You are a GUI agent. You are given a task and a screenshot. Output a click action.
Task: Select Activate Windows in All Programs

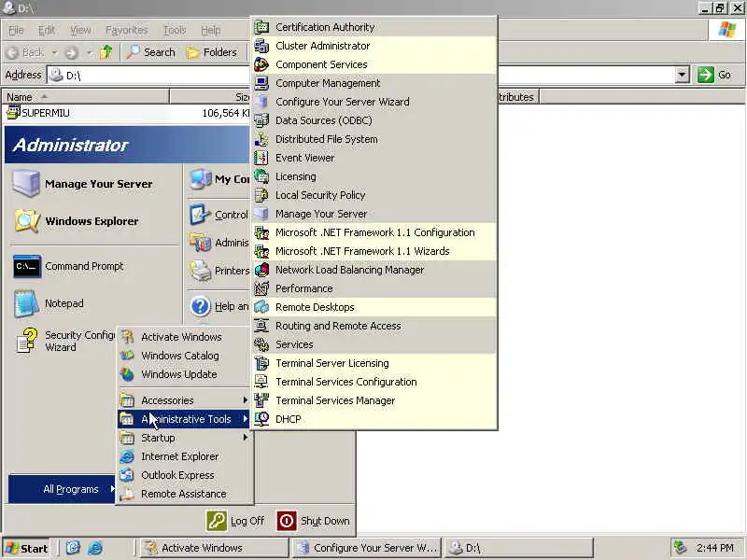point(184,337)
